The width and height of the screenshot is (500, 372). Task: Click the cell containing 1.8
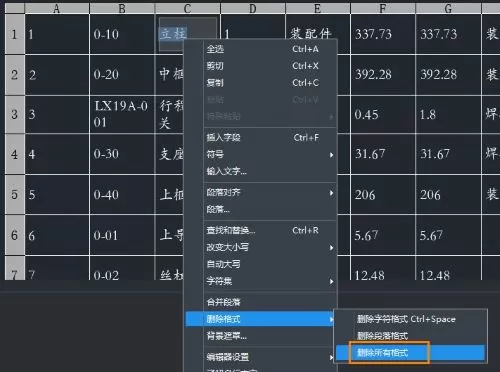tap(448, 114)
